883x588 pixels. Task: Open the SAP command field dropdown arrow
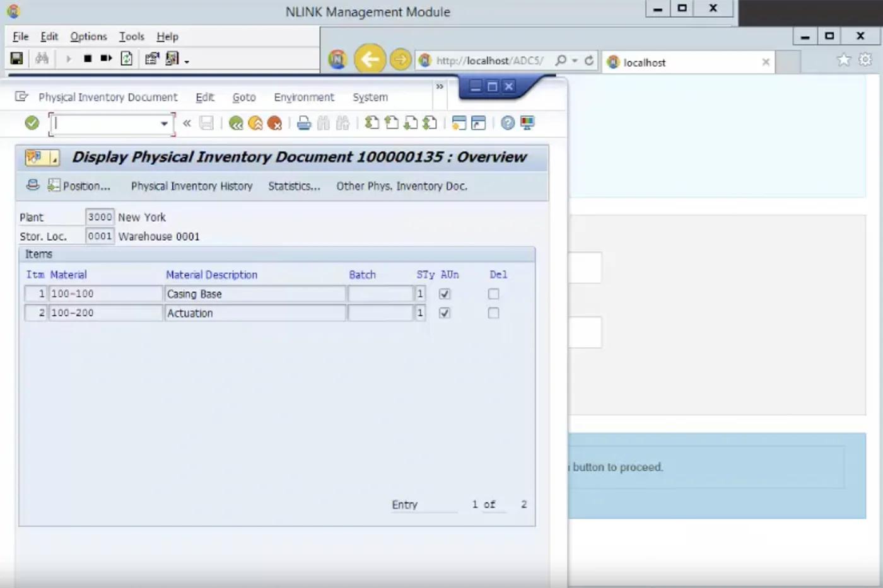point(165,124)
